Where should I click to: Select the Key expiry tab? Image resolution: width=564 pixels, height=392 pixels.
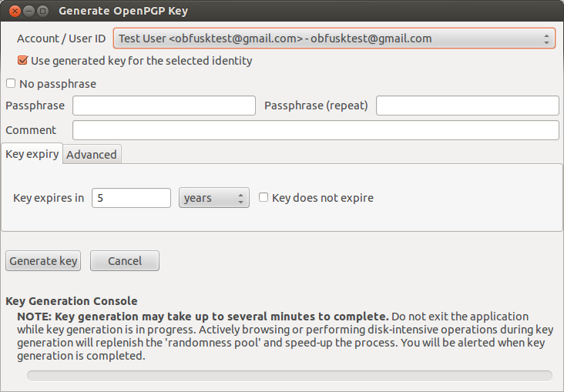point(32,154)
